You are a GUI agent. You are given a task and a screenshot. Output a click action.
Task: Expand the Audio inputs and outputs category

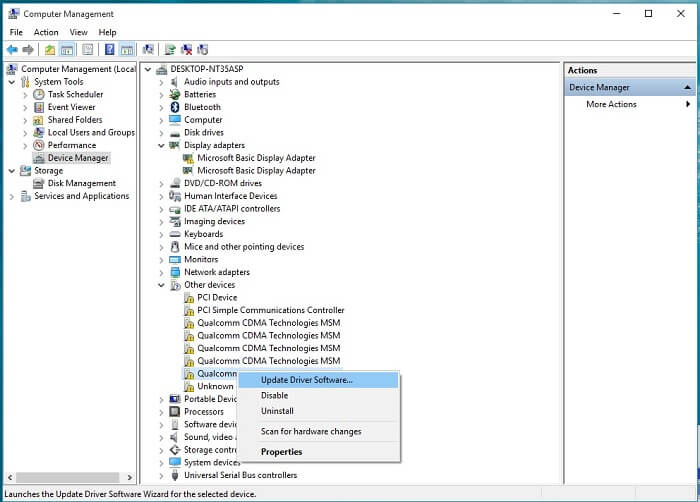pyautogui.click(x=161, y=82)
